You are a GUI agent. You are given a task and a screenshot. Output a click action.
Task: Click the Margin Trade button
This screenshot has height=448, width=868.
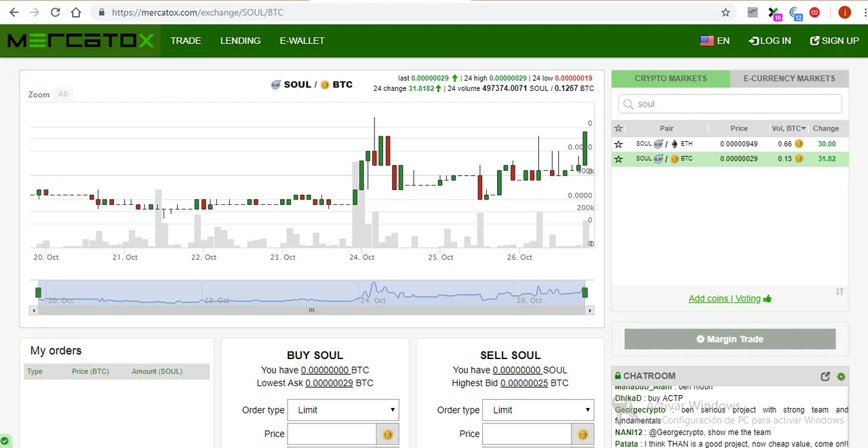click(x=730, y=339)
